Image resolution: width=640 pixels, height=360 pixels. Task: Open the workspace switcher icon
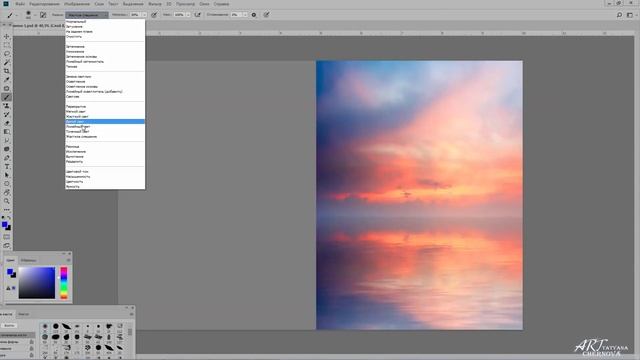point(630,15)
